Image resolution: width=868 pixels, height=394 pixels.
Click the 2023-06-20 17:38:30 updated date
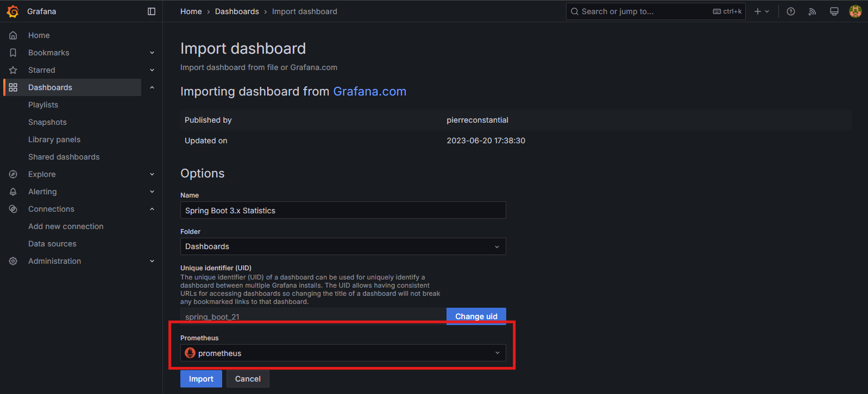[x=486, y=141]
